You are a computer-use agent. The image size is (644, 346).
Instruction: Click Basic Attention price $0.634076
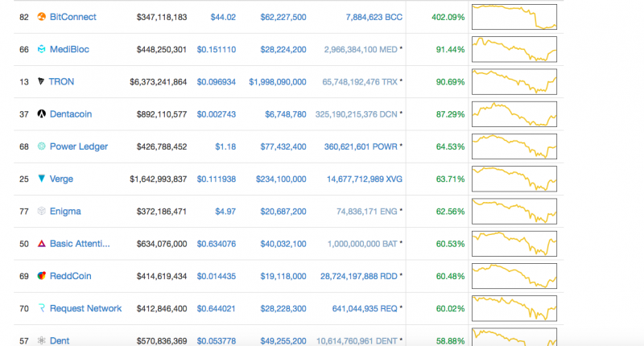(x=217, y=244)
